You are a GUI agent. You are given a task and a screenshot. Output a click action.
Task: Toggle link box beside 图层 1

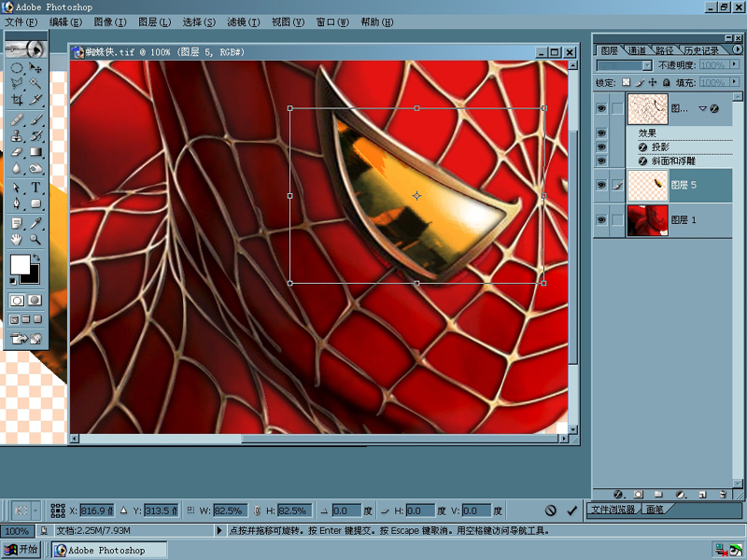[x=617, y=220]
